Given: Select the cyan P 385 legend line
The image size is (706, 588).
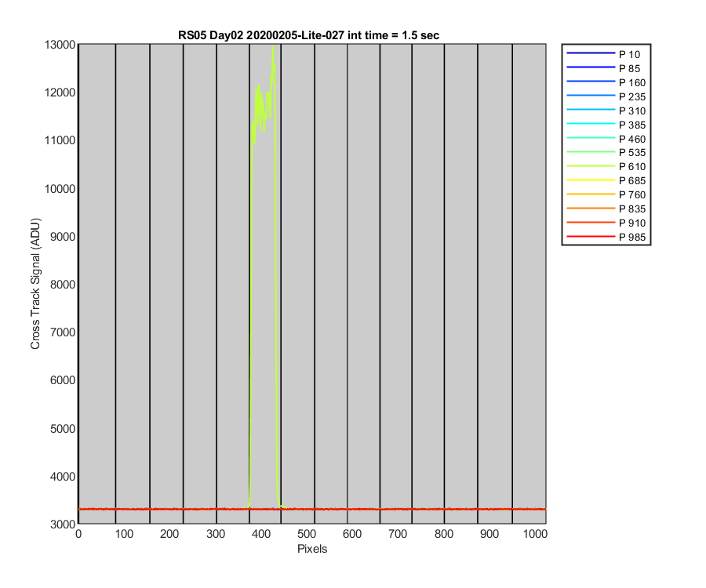Looking at the screenshot, I should click(x=591, y=124).
